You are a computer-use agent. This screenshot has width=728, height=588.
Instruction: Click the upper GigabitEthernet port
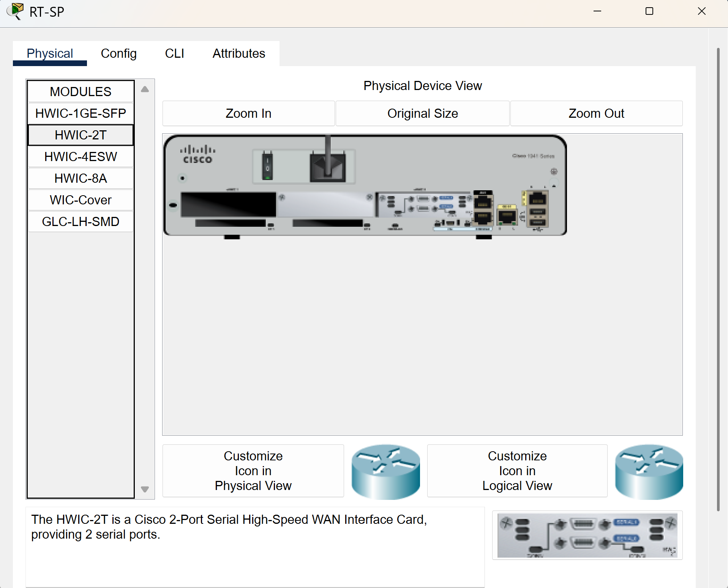[x=483, y=201]
